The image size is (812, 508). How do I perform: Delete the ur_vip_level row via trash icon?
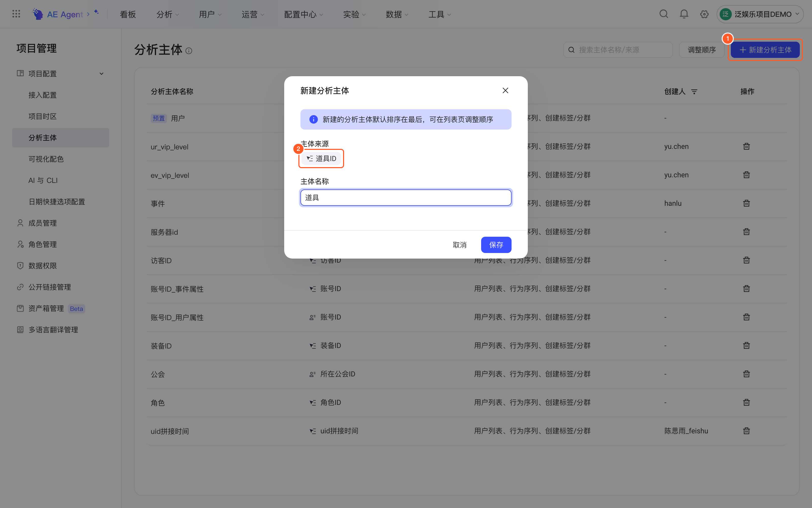(746, 147)
